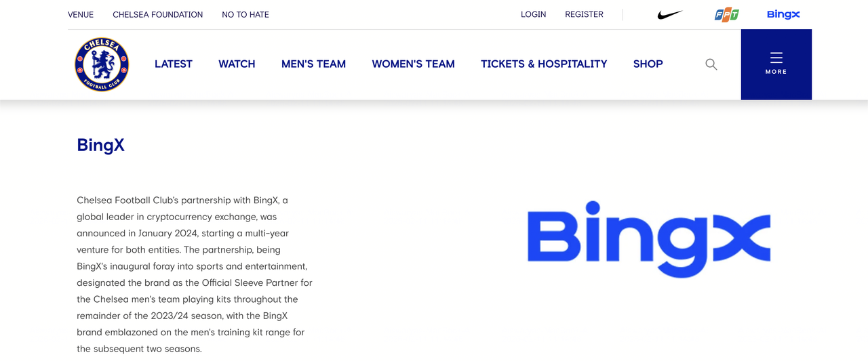Click the Nike swoosh sponsor logo
The width and height of the screenshot is (868, 361).
pos(670,14)
